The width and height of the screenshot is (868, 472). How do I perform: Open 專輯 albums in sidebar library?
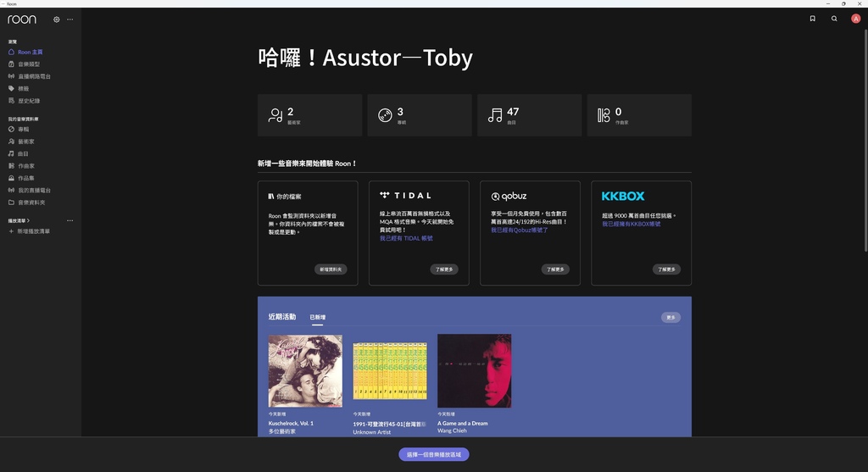23,130
